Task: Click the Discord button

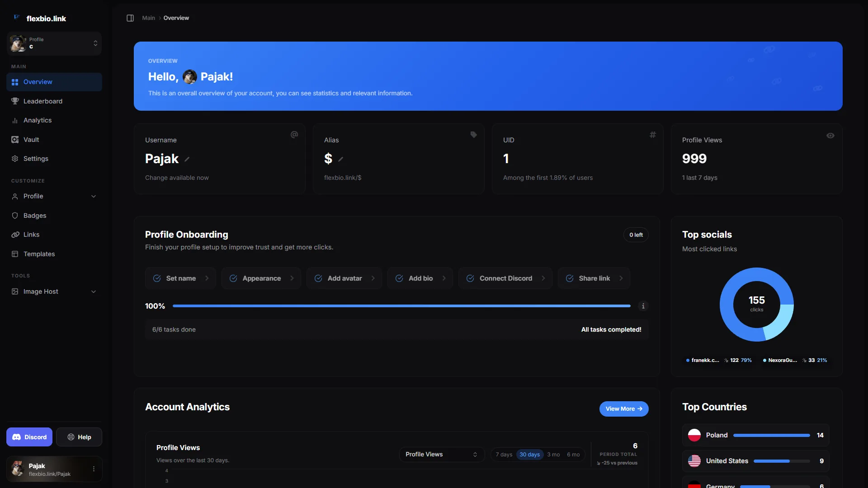Action: coord(29,437)
